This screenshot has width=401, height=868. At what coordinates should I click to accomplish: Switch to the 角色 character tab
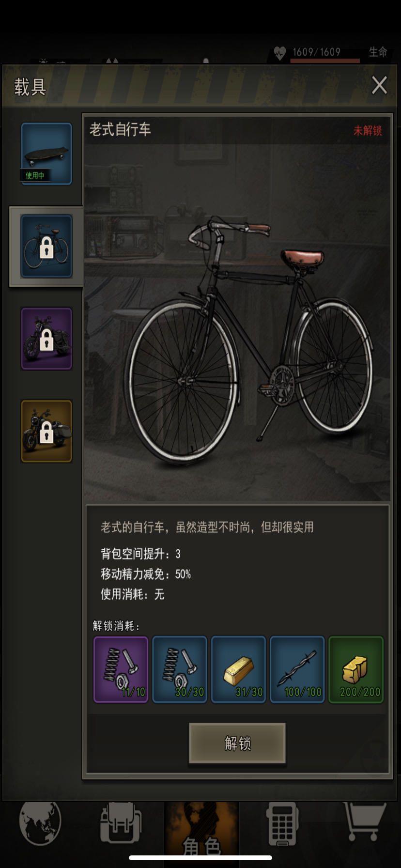(201, 833)
